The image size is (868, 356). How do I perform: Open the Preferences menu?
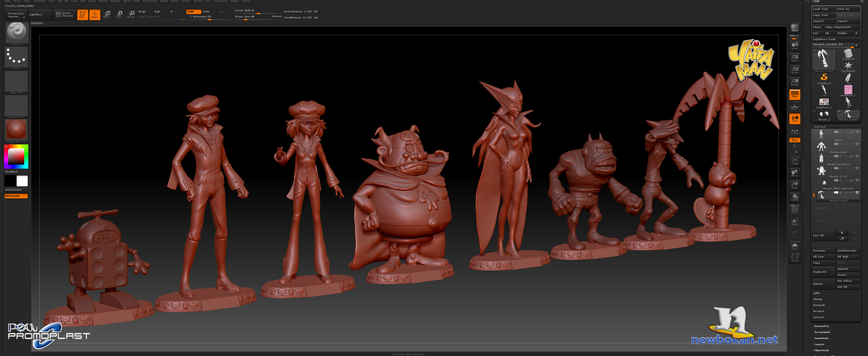pyautogui.click(x=150, y=1)
